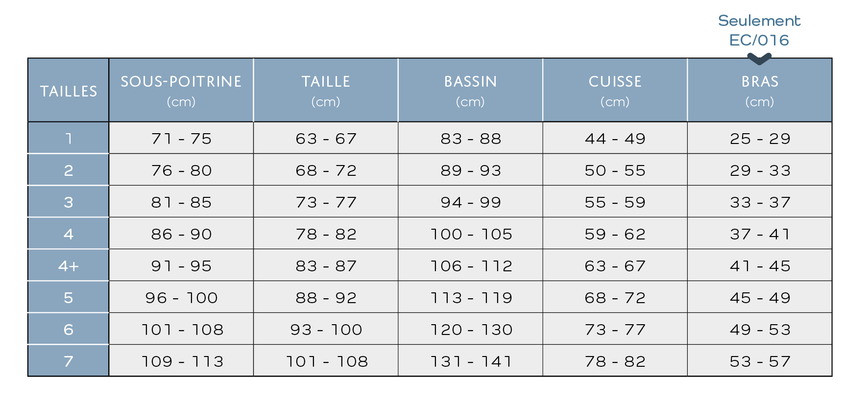
Task: Select the BRAS column header
Action: click(x=760, y=91)
